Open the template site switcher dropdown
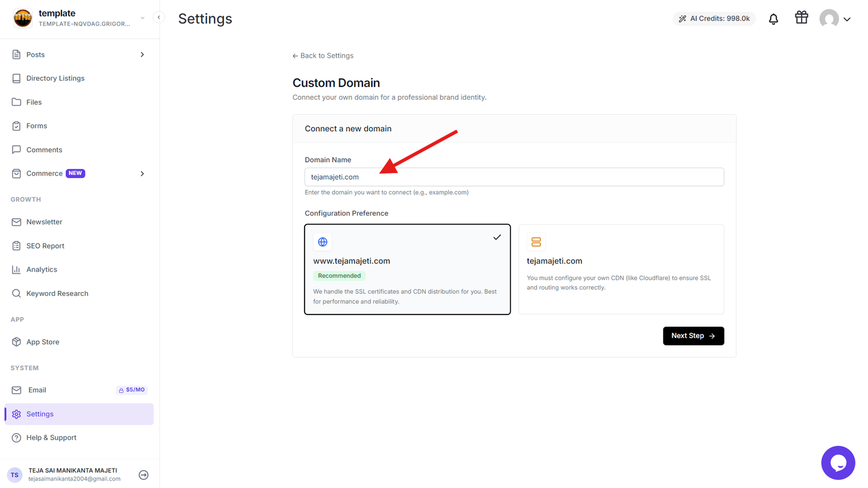The image size is (868, 488). pos(143,18)
